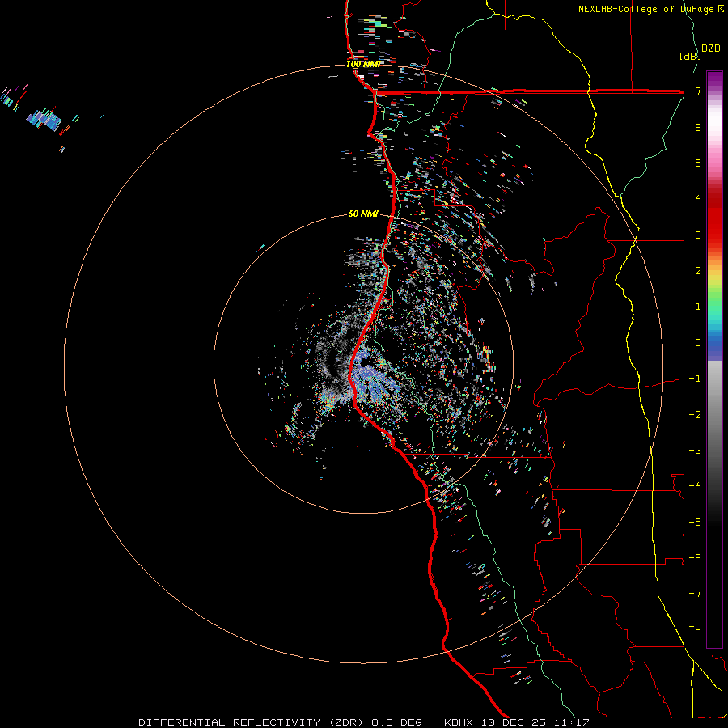Click the -3 value on color scale
Viewport: 728px width, 728px height.
point(695,450)
